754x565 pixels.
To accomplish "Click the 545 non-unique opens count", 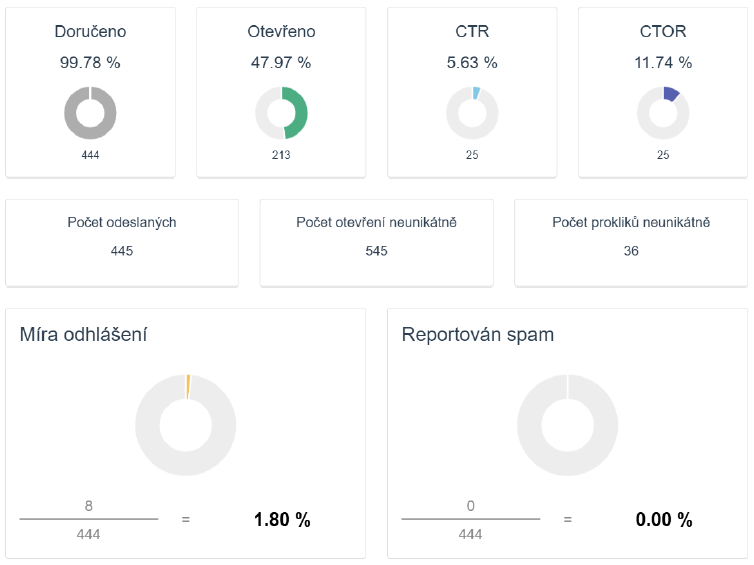I will pyautogui.click(x=376, y=251).
